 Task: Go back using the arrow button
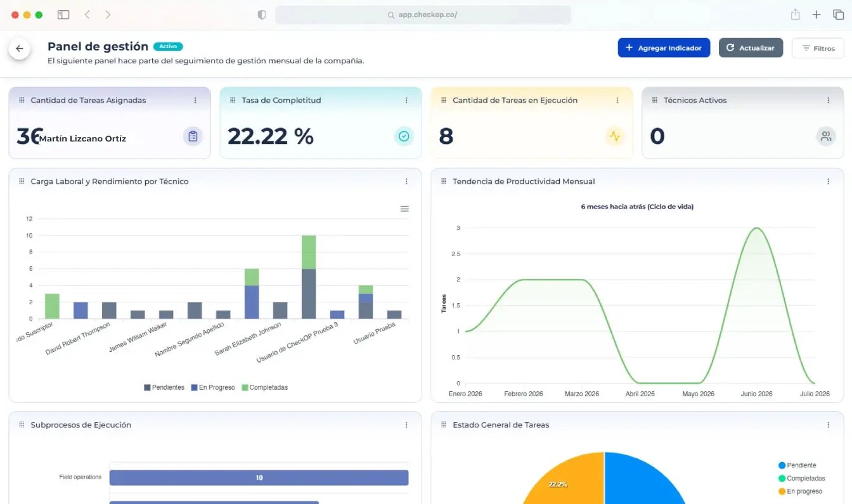[x=20, y=49]
